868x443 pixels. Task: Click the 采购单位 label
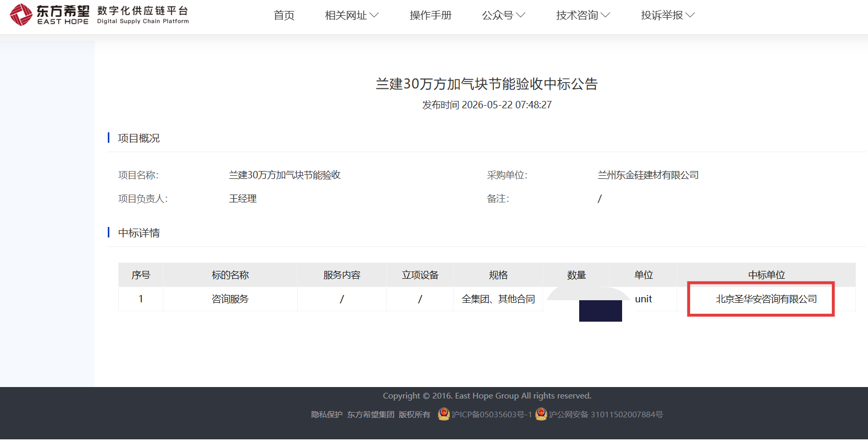coord(507,175)
